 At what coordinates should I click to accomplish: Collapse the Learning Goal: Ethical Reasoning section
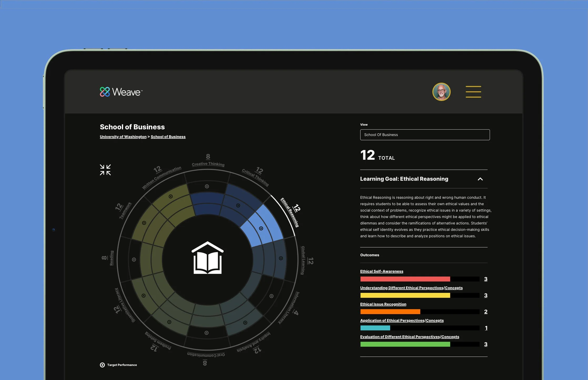click(x=480, y=179)
